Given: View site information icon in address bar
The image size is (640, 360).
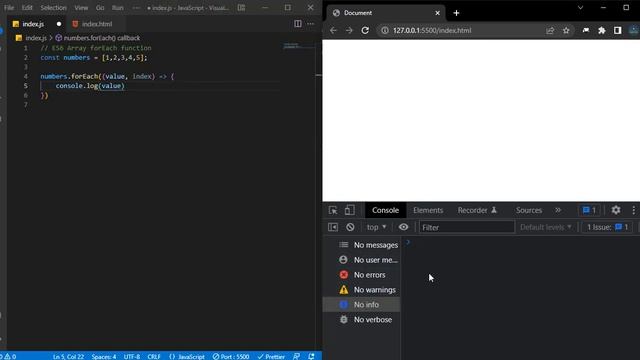Looking at the screenshot, I should (384, 31).
